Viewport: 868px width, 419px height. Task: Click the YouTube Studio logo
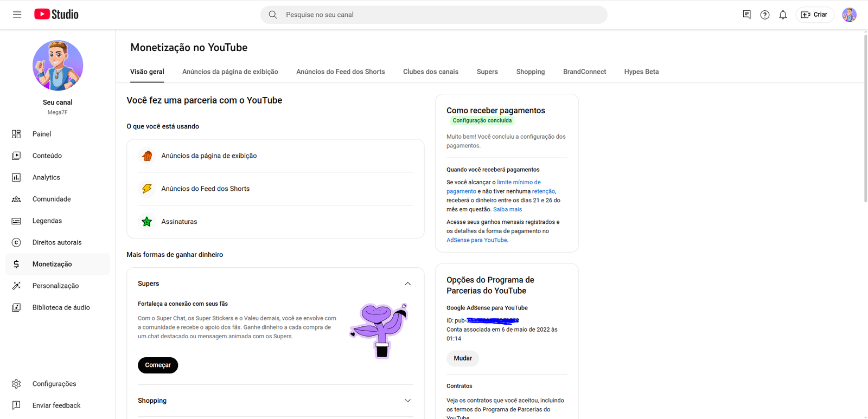click(56, 15)
